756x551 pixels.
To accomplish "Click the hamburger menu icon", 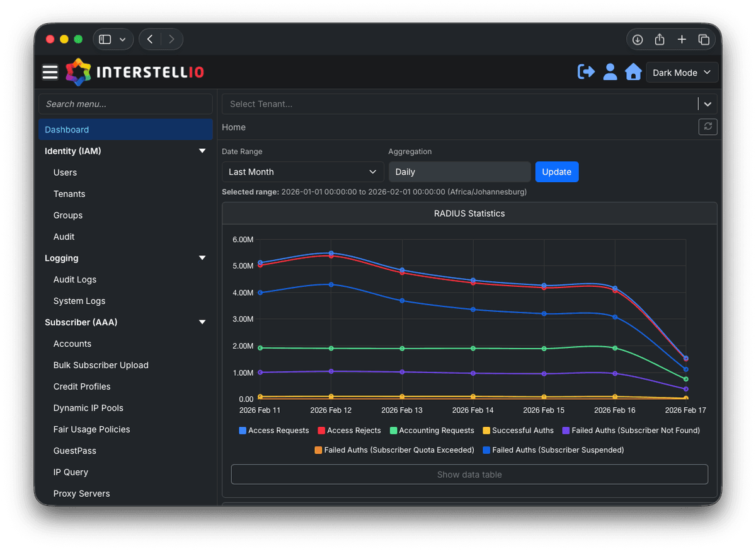I will (x=50, y=72).
